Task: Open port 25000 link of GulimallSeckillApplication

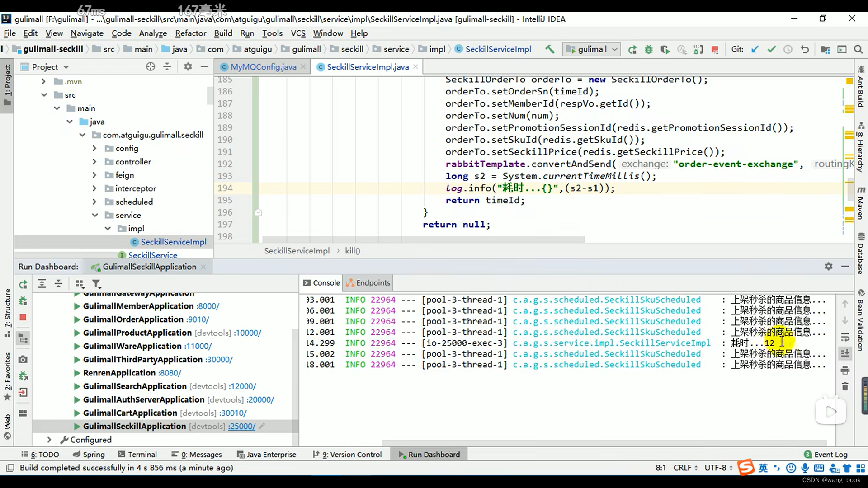Action: 242,427
